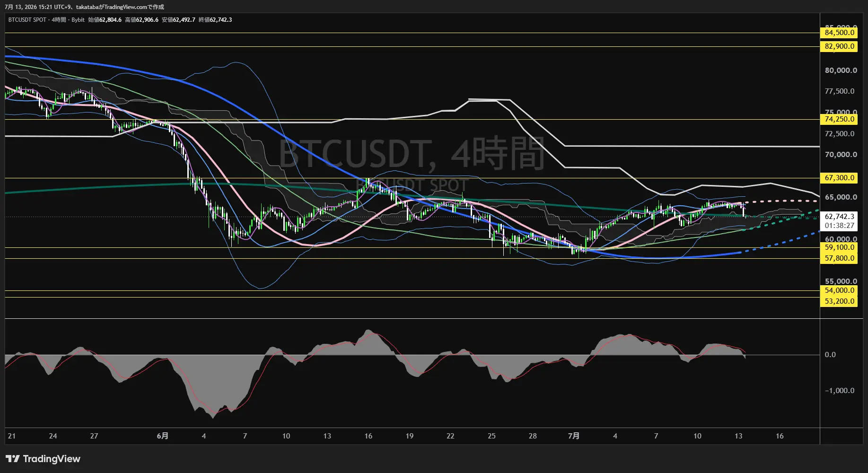Image resolution: width=868 pixels, height=473 pixels.
Task: Click the low value 62,492.7 in the header
Action: pyautogui.click(x=184, y=20)
